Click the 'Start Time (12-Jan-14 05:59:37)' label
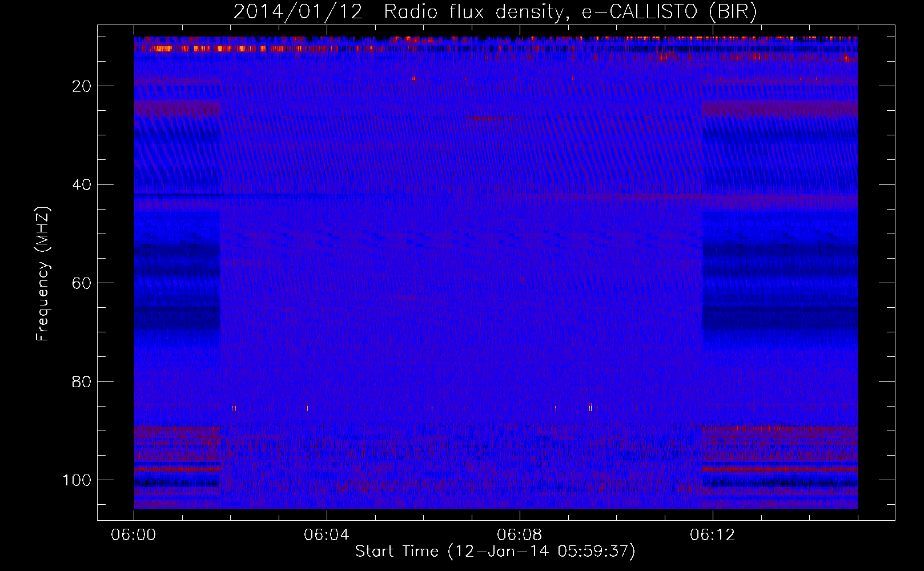 495,552
